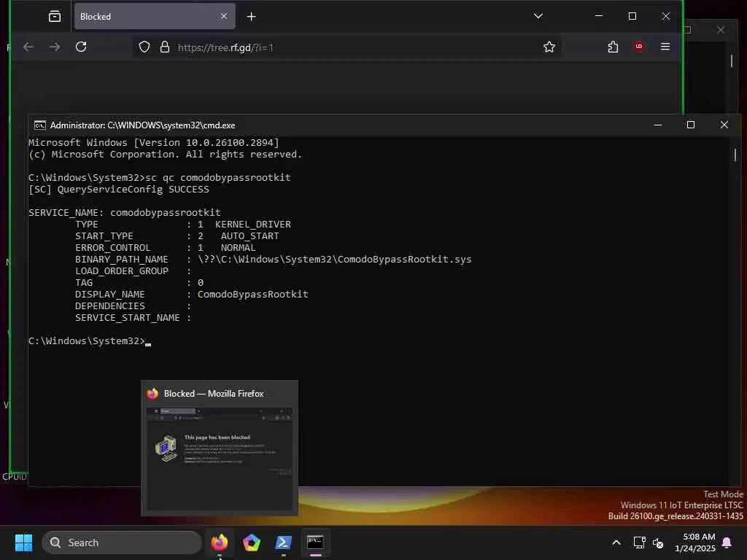The width and height of the screenshot is (747, 560).
Task: Click the KERNEL_DRIVER type value
Action: tap(252, 225)
